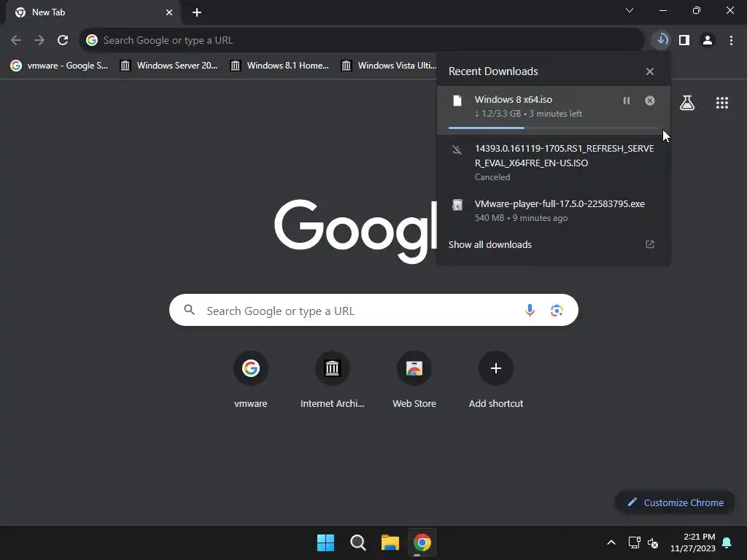Go forward with the forward arrow
Screen dimensions: 747x560
tap(39, 40)
